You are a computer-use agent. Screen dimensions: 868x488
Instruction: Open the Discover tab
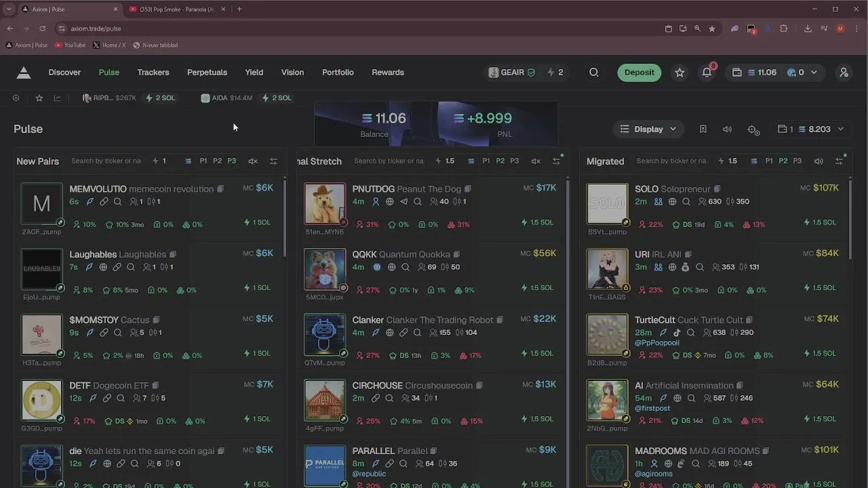point(64,73)
